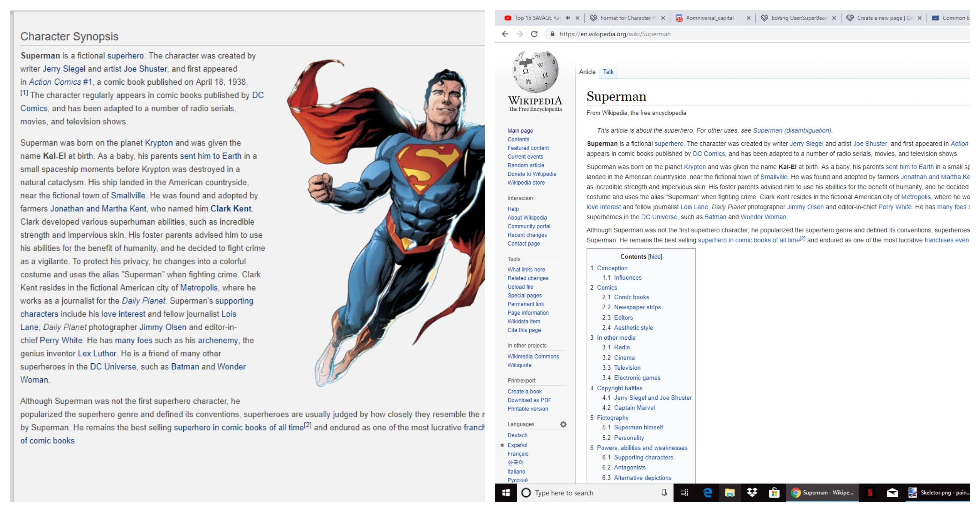Close the Format for Character tab
Screen dimensions: 980x512
tap(663, 18)
